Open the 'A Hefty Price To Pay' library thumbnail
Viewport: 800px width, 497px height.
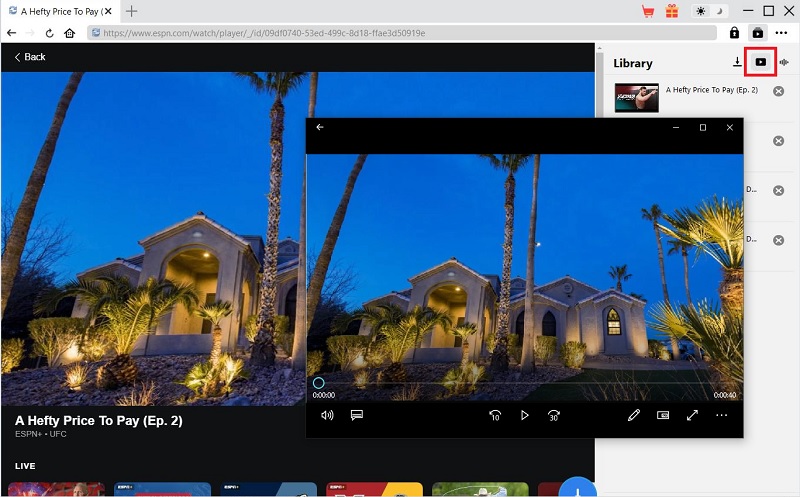tap(636, 97)
